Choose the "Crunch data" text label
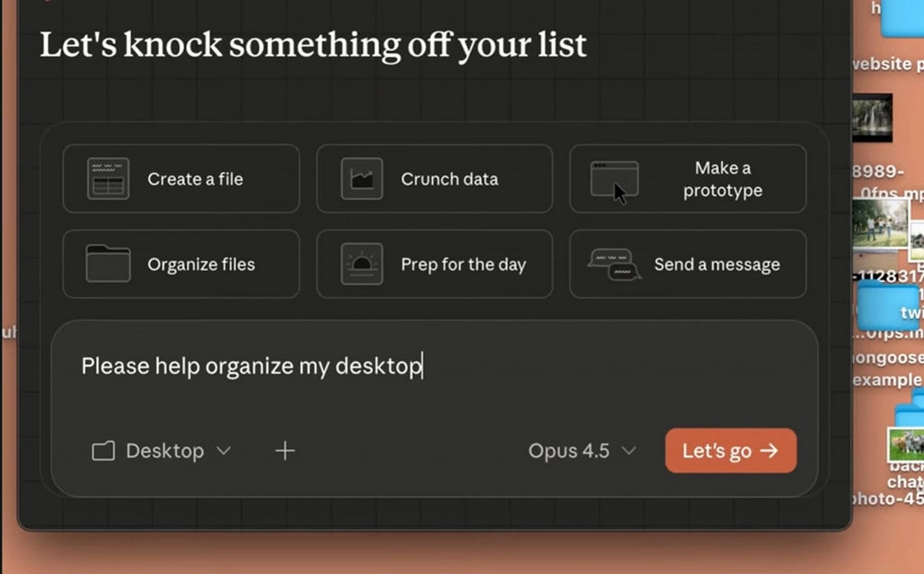924x574 pixels. coord(449,179)
